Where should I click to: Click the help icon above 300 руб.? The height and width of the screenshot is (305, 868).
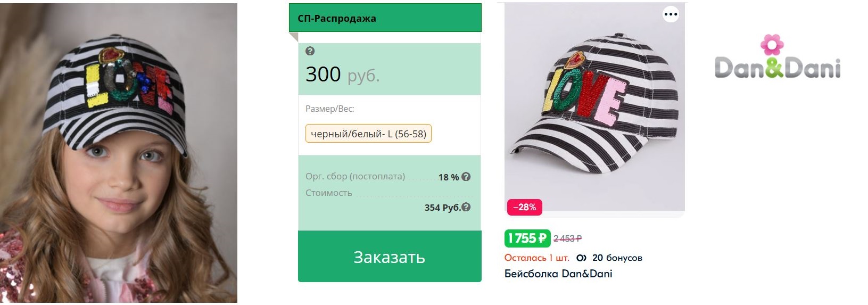tap(310, 51)
